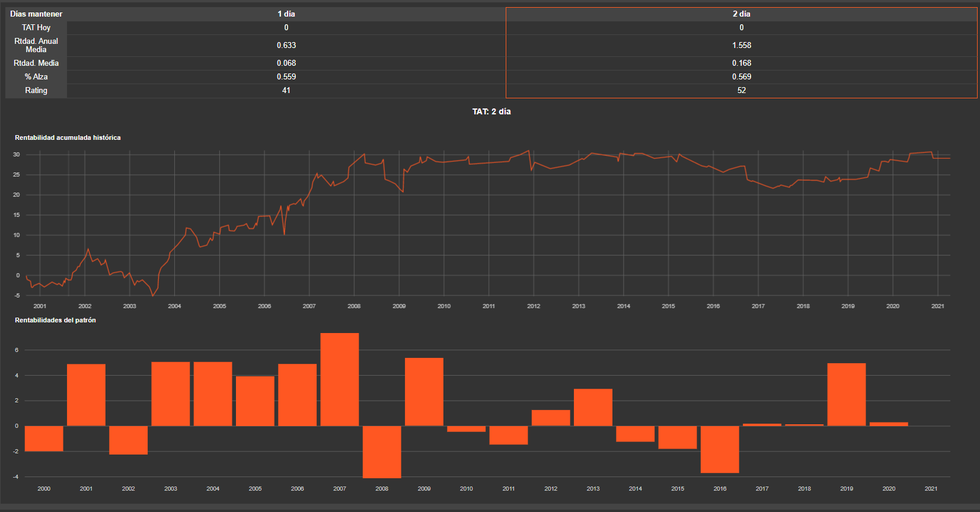
Task: Click the 0.569 % Alza value
Action: (x=741, y=76)
